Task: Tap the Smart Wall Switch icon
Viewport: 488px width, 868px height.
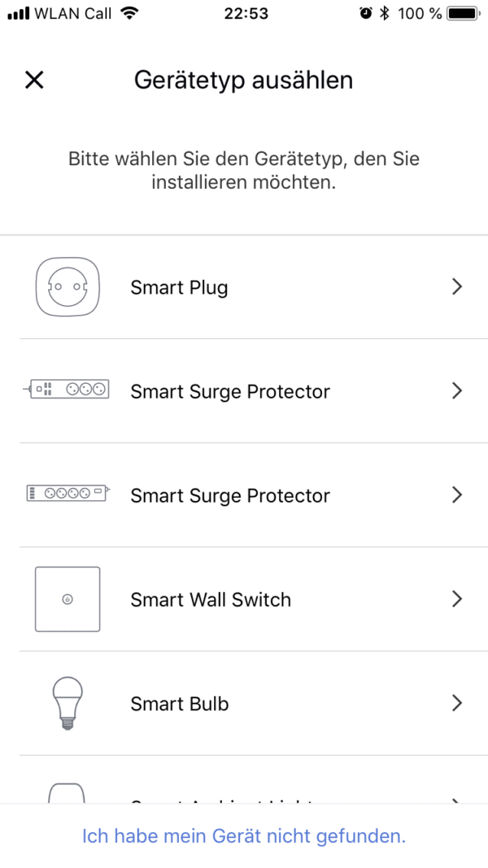Action: click(68, 600)
